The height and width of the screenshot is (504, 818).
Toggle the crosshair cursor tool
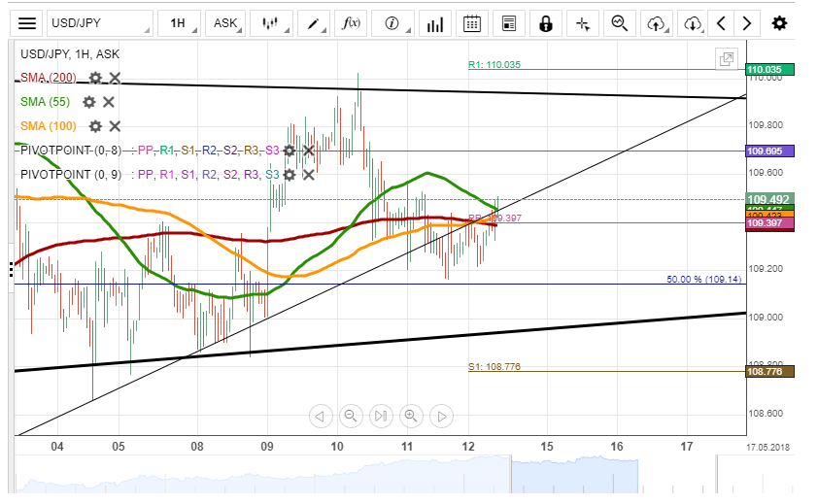(x=582, y=23)
